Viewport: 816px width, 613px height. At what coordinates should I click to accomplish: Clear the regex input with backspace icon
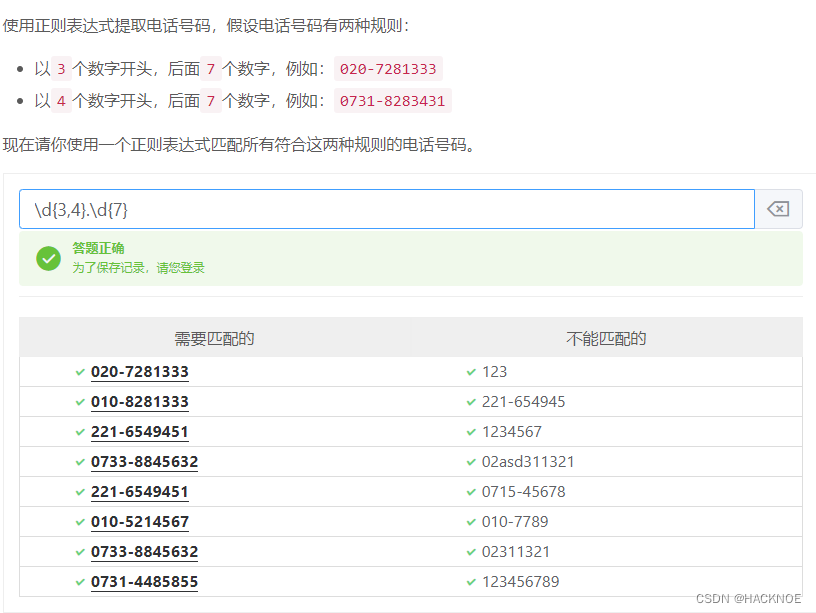778,209
